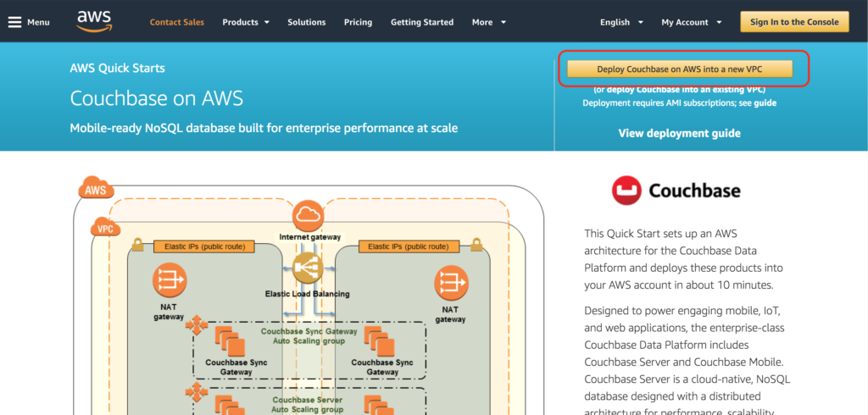Expand the More dropdown menu
This screenshot has width=868, height=415.
(489, 22)
